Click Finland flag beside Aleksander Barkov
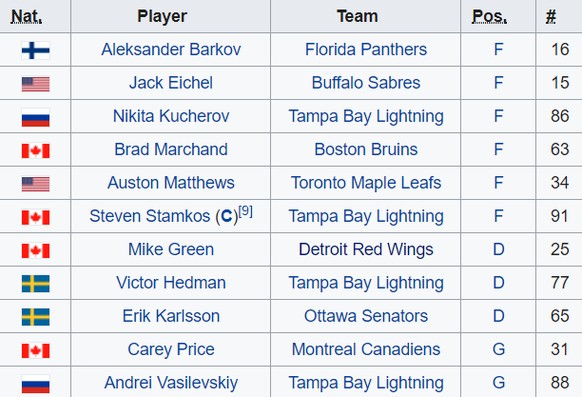582x397 pixels. (x=36, y=50)
